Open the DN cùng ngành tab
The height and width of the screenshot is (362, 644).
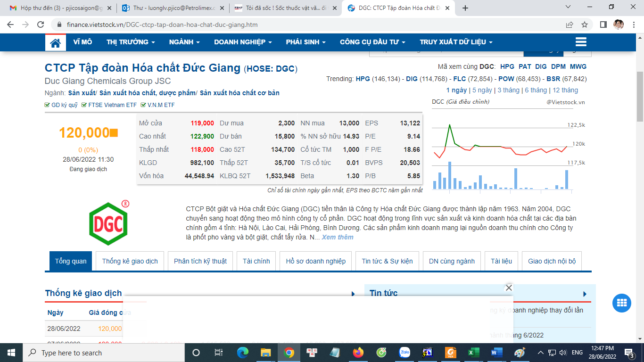452,261
